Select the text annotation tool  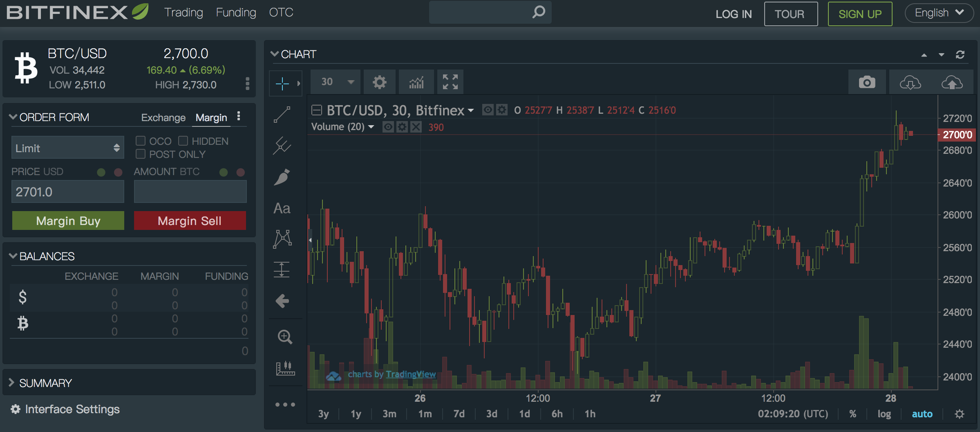coord(282,209)
